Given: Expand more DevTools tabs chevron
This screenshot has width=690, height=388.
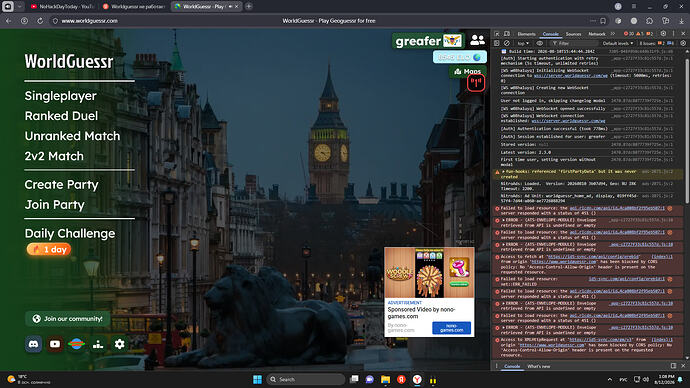Looking at the screenshot, I should [613, 34].
